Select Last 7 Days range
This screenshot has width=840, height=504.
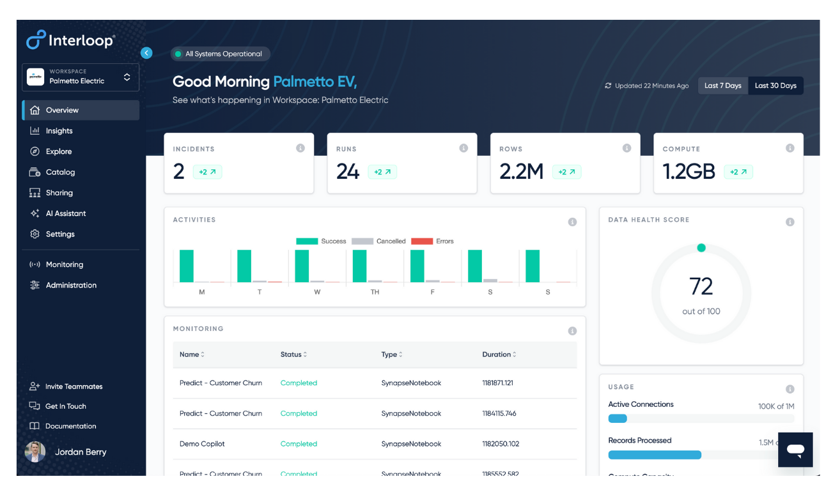723,86
